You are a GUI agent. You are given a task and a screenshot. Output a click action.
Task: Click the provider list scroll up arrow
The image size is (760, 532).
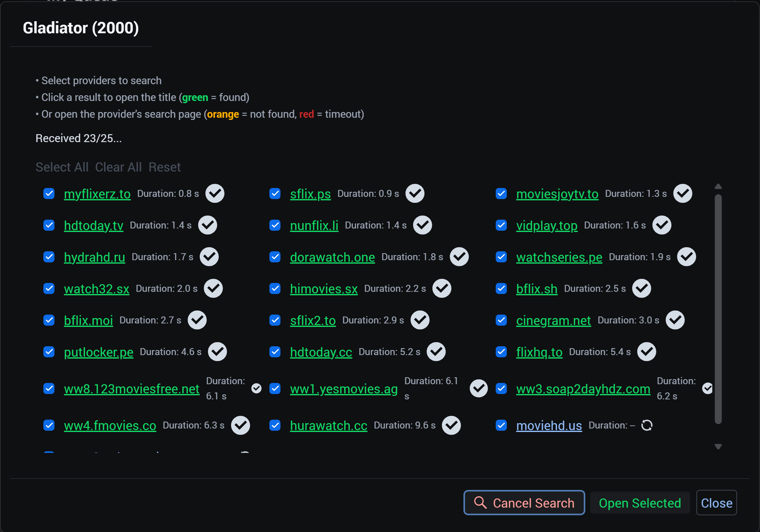(718, 186)
